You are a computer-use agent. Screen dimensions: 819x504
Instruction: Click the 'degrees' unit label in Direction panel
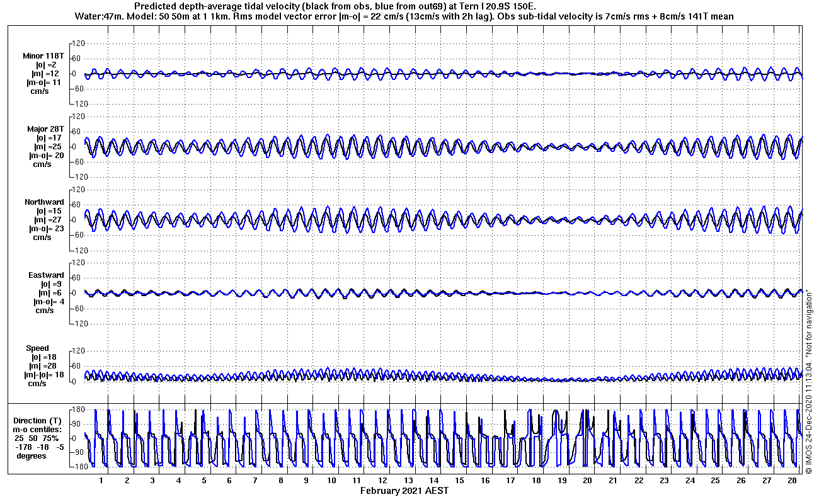pyautogui.click(x=31, y=456)
